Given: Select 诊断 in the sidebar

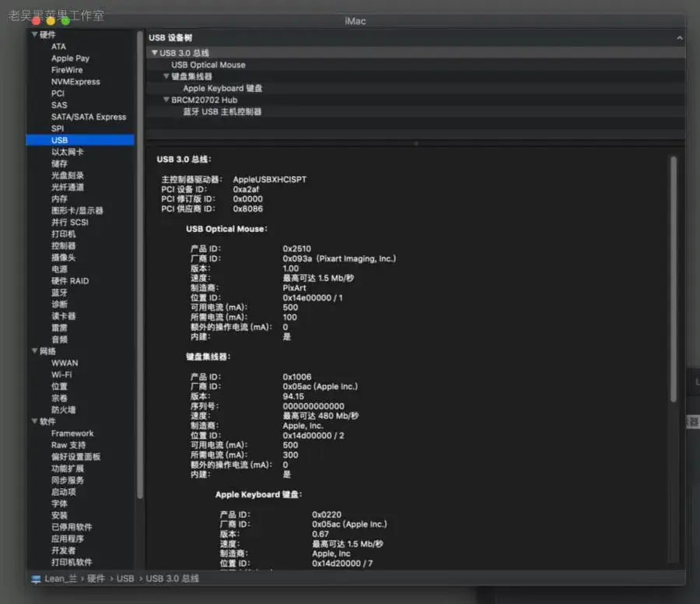Looking at the screenshot, I should coord(59,304).
